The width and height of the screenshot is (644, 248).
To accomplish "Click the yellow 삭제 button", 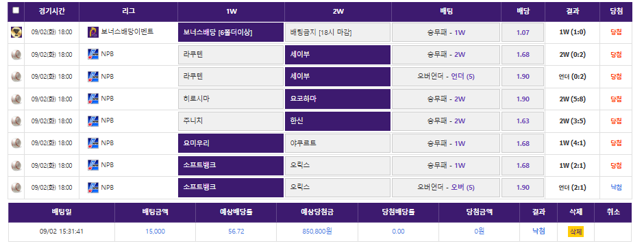I will click(x=575, y=232).
